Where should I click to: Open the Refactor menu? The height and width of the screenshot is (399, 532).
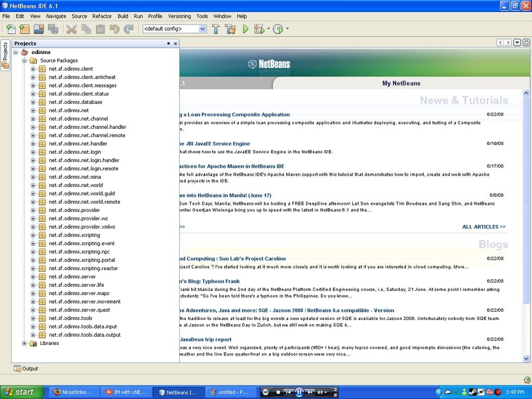(x=102, y=16)
